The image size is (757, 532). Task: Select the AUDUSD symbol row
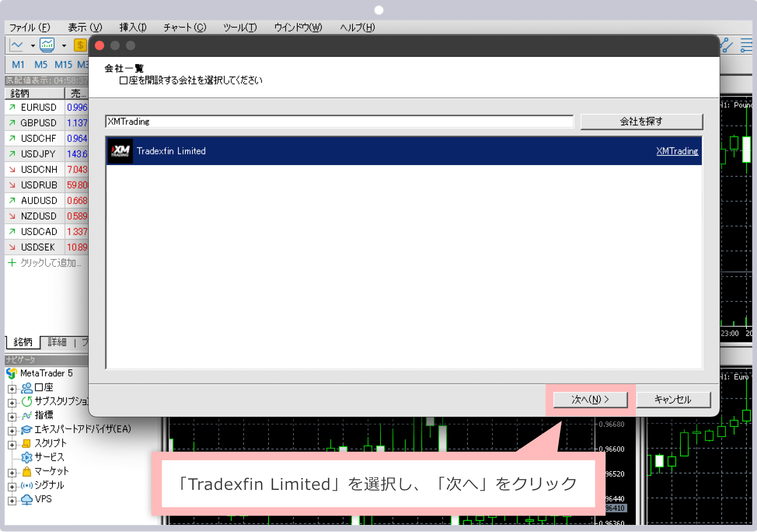coord(47,201)
